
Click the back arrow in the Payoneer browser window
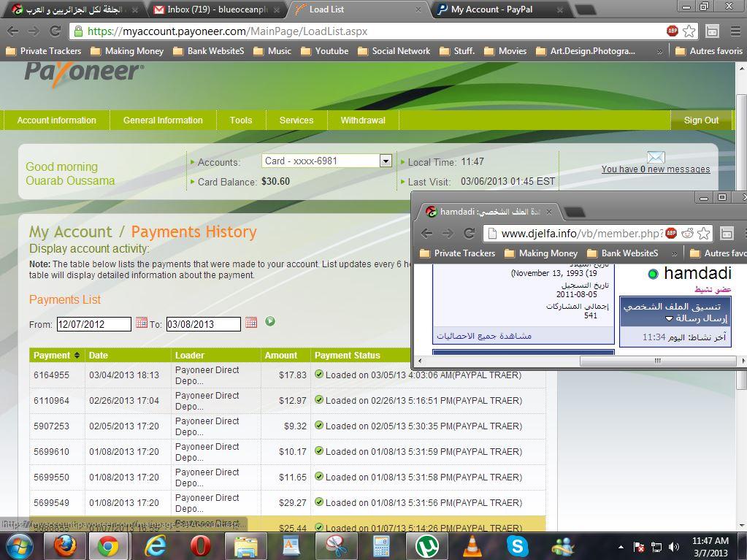(13, 31)
